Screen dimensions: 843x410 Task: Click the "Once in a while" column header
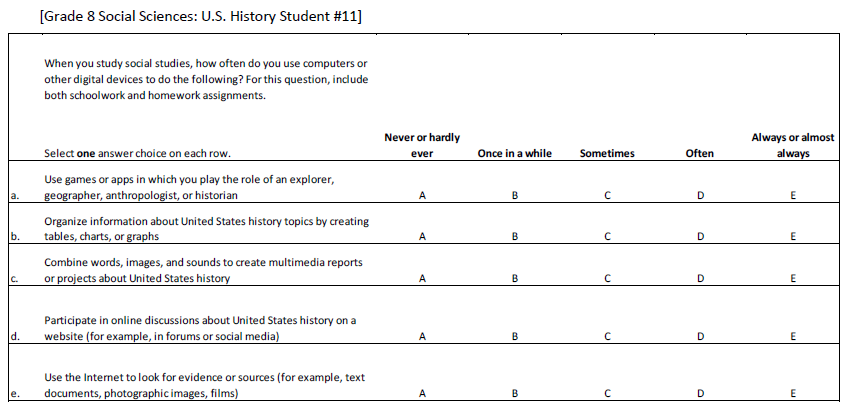point(514,154)
